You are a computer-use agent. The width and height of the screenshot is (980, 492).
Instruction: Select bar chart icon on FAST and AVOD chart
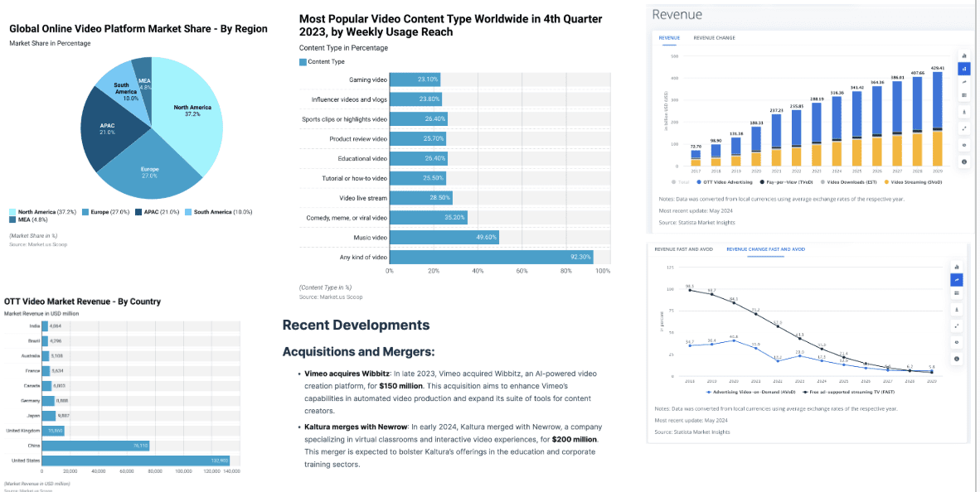[x=957, y=266]
